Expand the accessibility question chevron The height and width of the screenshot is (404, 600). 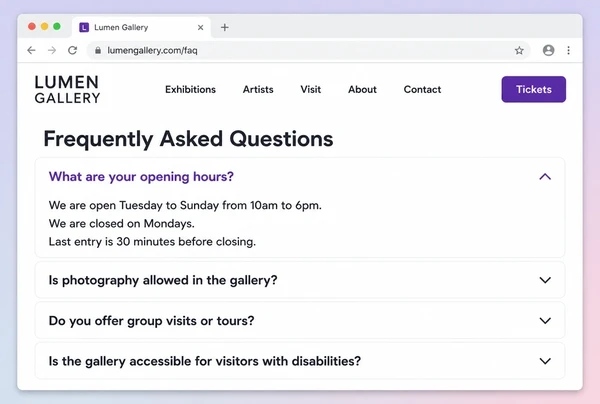pyautogui.click(x=545, y=361)
